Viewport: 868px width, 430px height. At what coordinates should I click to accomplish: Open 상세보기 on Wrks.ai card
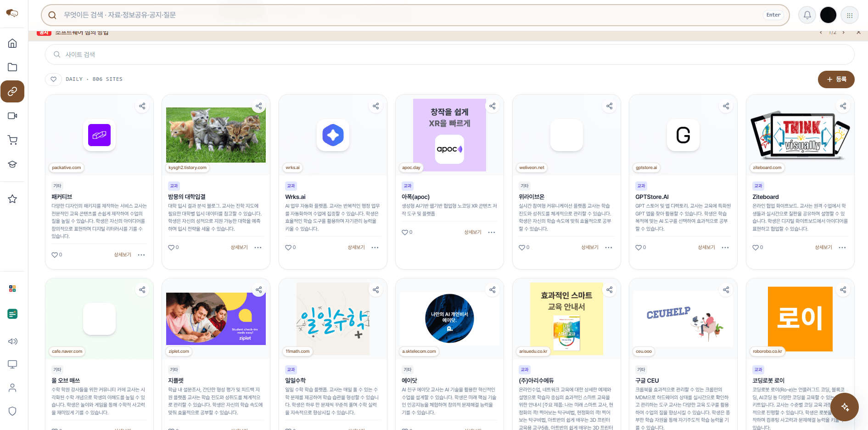pyautogui.click(x=356, y=247)
